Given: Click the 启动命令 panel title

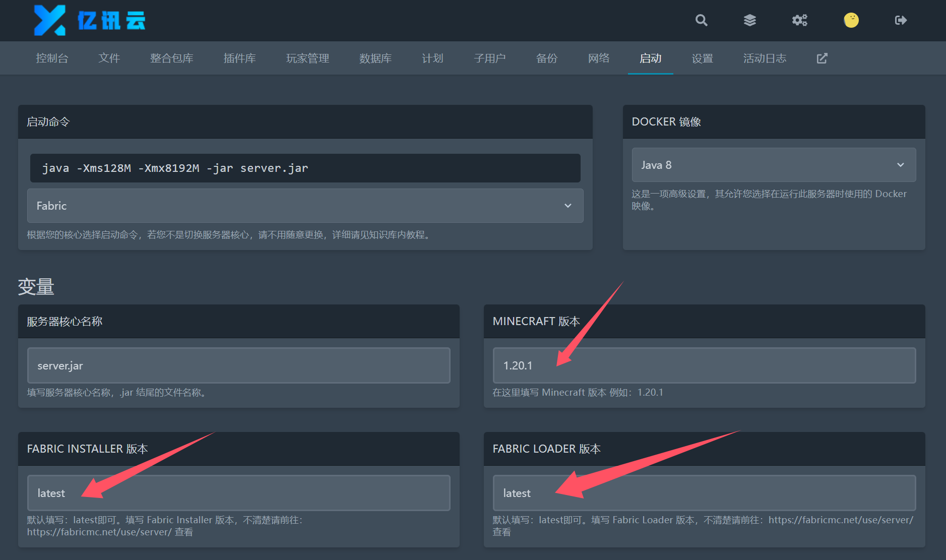Looking at the screenshot, I should tap(48, 122).
